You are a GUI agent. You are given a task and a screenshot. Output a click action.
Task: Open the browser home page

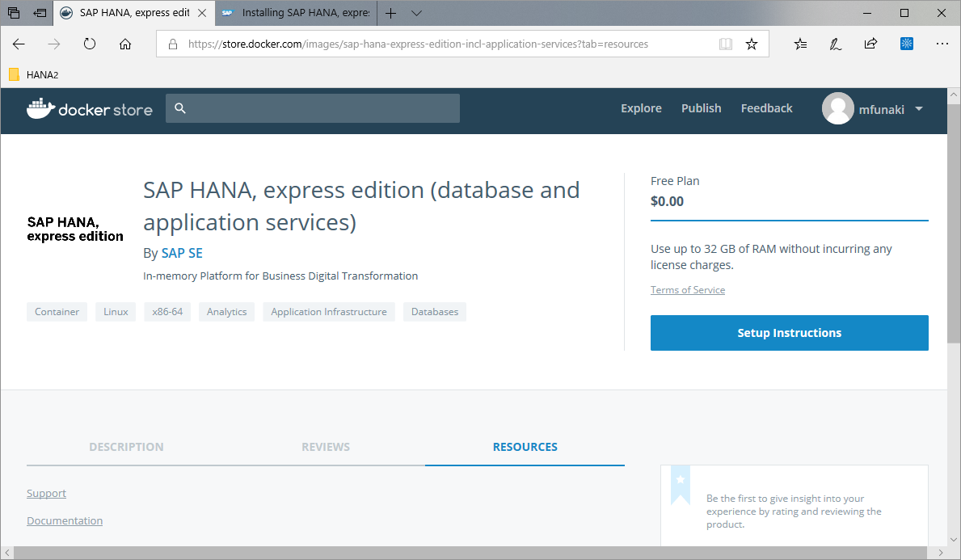coord(125,44)
